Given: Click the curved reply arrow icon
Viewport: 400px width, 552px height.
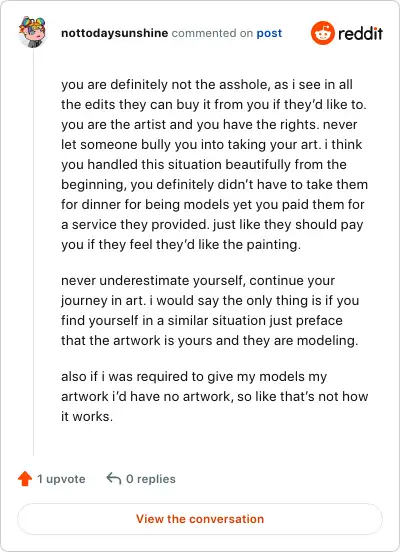Looking at the screenshot, I should 113,478.
